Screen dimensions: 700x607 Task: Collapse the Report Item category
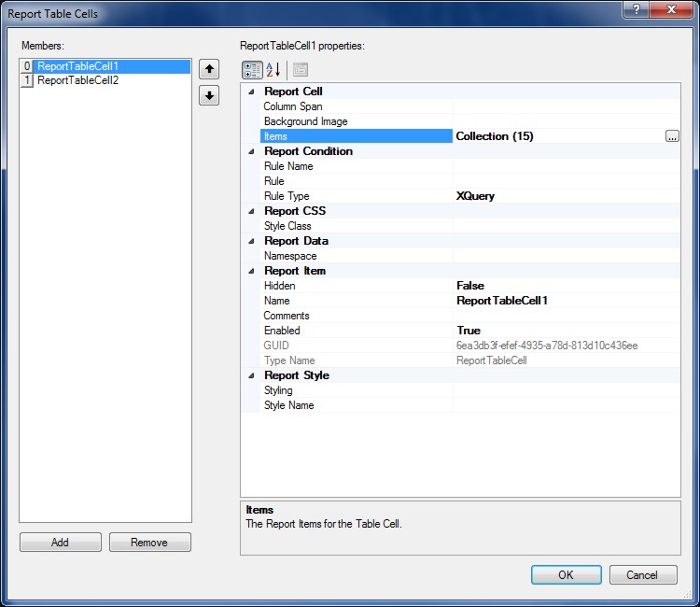tap(250, 271)
